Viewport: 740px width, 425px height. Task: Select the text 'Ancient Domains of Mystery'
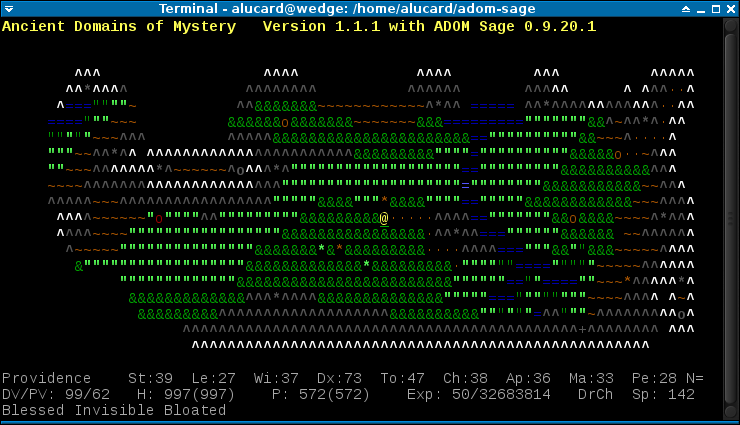coord(119,26)
